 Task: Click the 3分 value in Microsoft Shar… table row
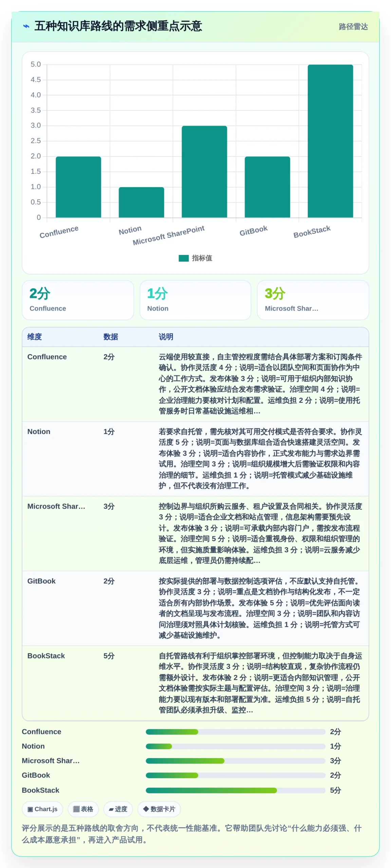pyautogui.click(x=109, y=506)
